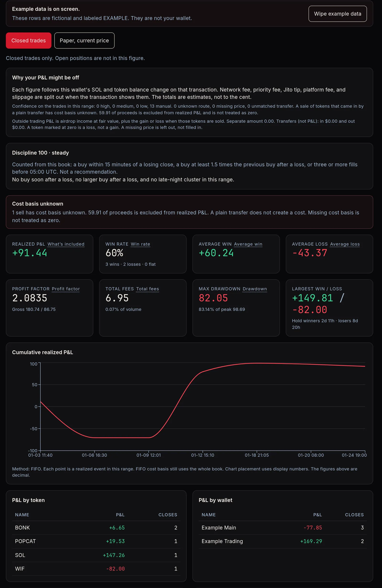Click the dotted-underlined Profit factor help link

(66, 289)
